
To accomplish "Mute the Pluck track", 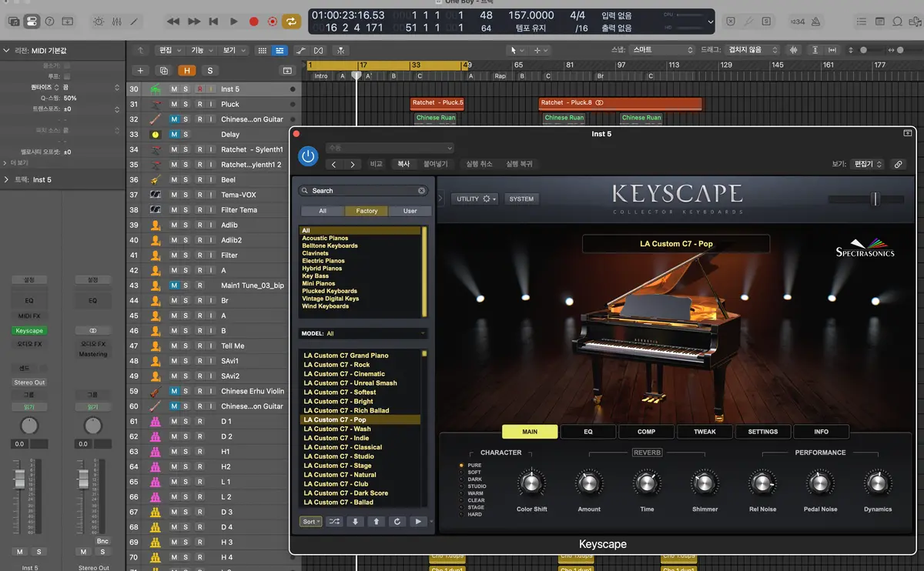I will click(174, 104).
